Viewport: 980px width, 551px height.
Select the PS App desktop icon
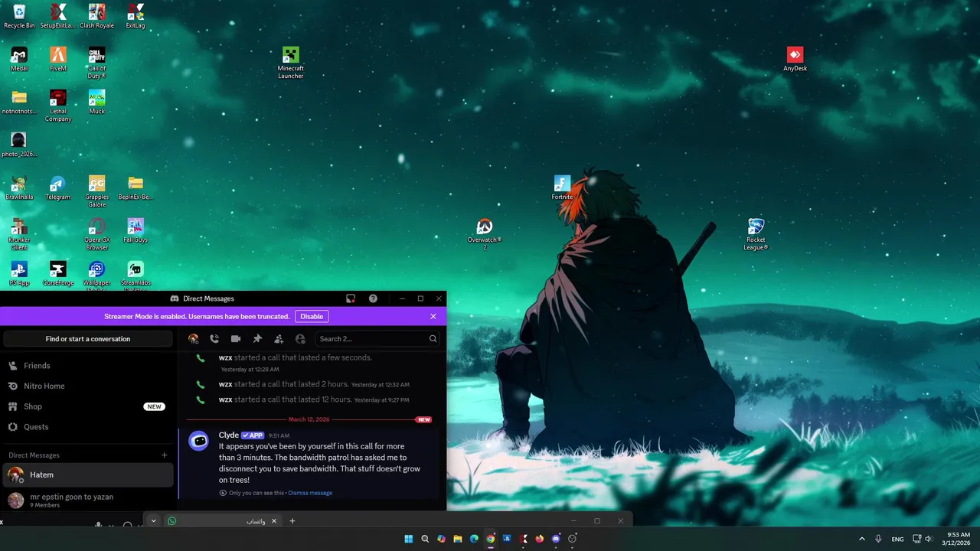(19, 273)
